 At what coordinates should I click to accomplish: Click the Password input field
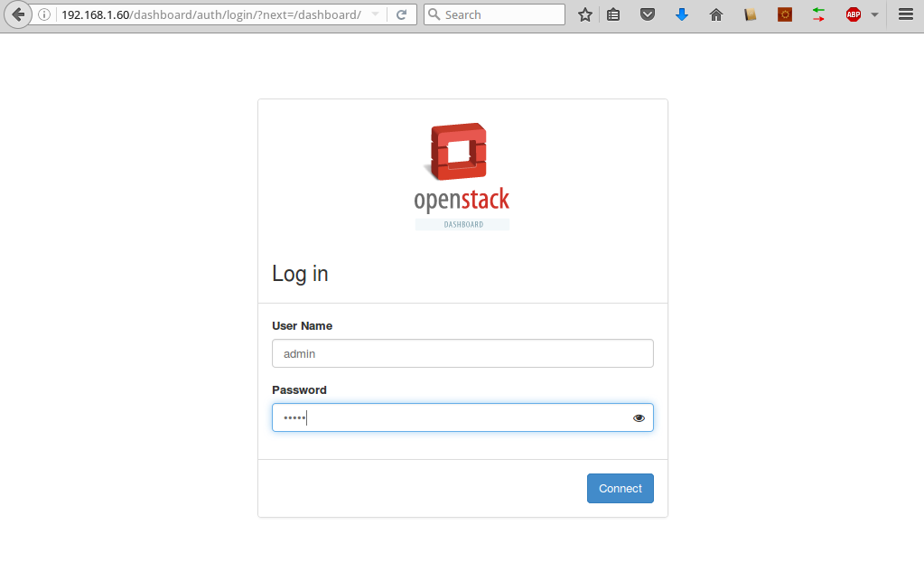462,417
